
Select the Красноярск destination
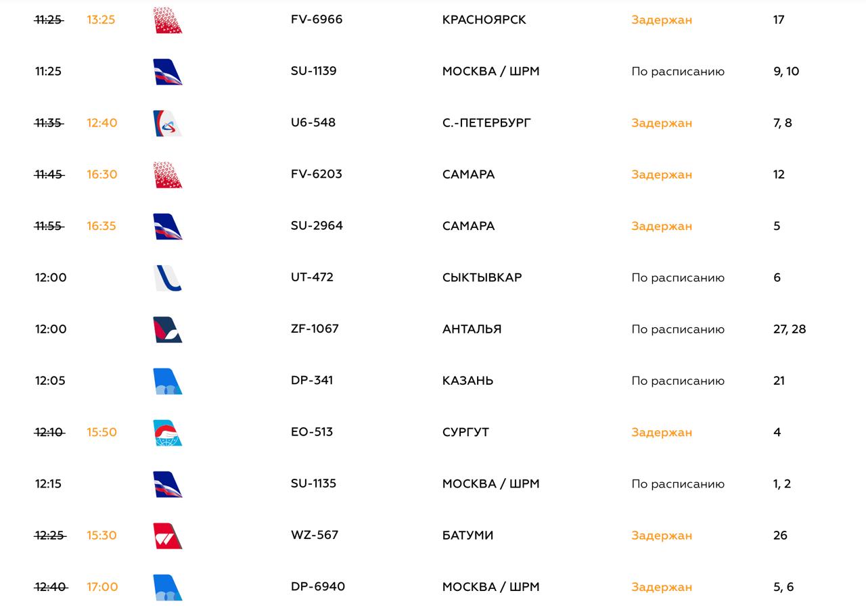pos(484,20)
